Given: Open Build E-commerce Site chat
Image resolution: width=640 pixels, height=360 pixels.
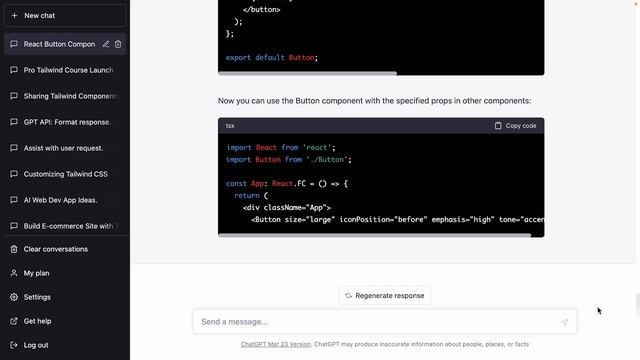Looking at the screenshot, I should [65, 226].
